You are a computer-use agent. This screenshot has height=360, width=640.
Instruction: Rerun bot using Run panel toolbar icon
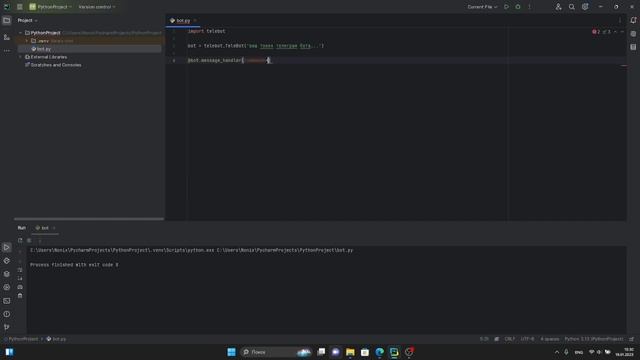click(x=20, y=240)
